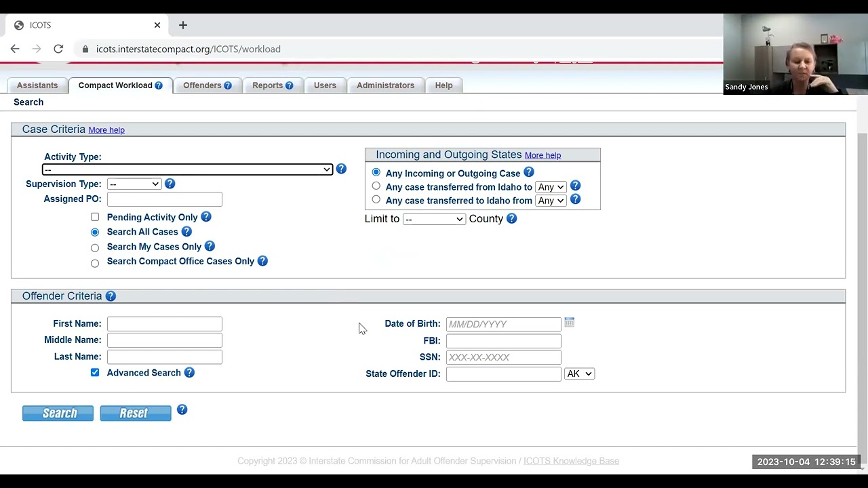Click the Middle Name field
The image size is (868, 488).
165,340
